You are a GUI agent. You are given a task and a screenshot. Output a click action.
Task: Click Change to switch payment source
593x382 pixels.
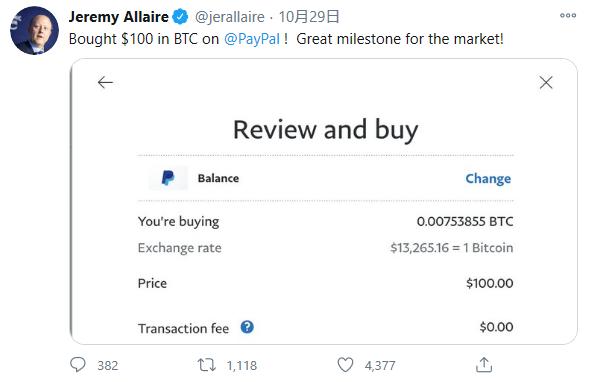point(488,178)
